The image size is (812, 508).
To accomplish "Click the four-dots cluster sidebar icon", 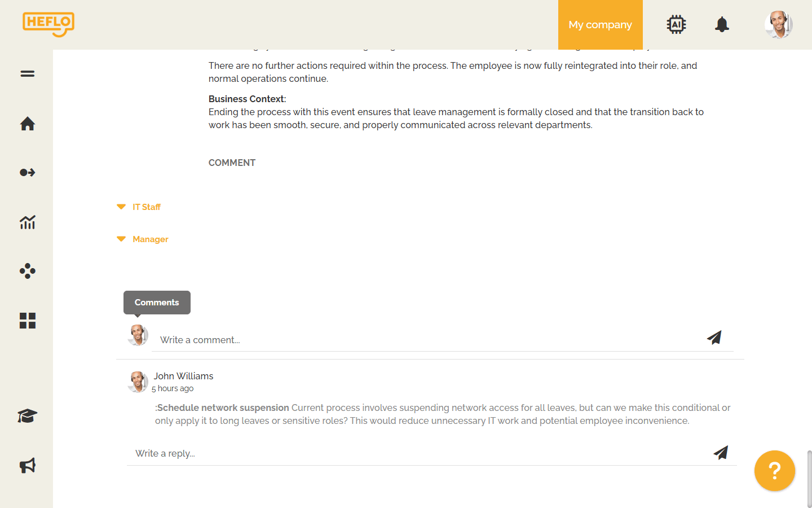I will coord(27,271).
